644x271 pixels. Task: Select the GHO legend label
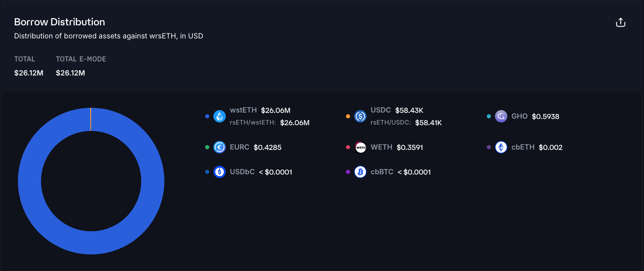519,116
